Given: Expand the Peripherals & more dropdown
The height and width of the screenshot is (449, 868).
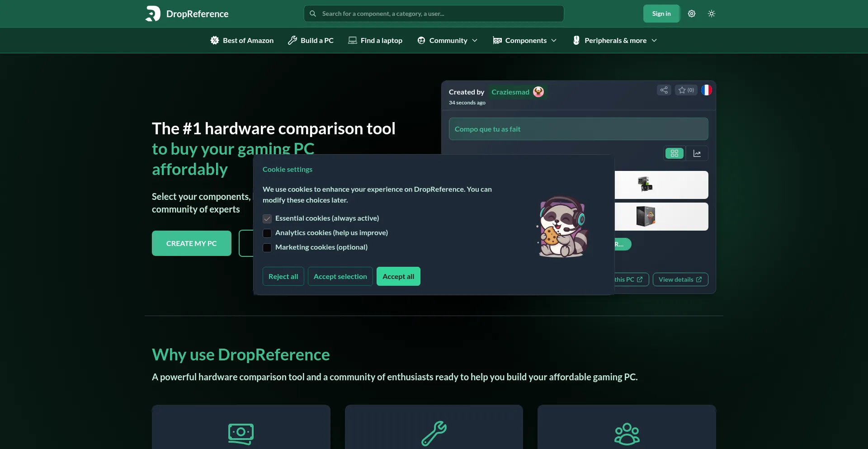Looking at the screenshot, I should (x=614, y=40).
